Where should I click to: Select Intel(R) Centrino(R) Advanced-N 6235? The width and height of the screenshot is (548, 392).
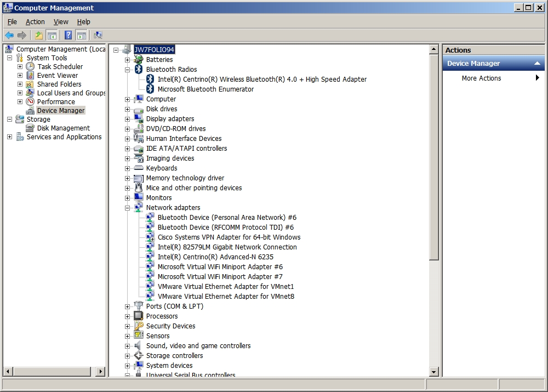pos(215,257)
